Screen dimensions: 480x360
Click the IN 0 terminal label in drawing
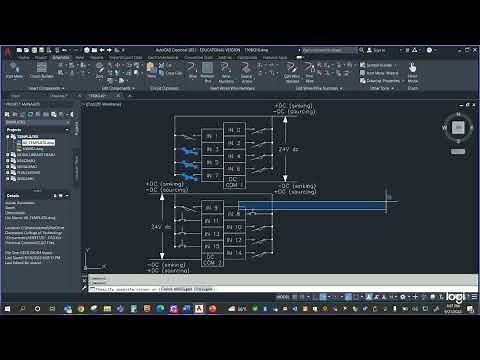(234, 130)
